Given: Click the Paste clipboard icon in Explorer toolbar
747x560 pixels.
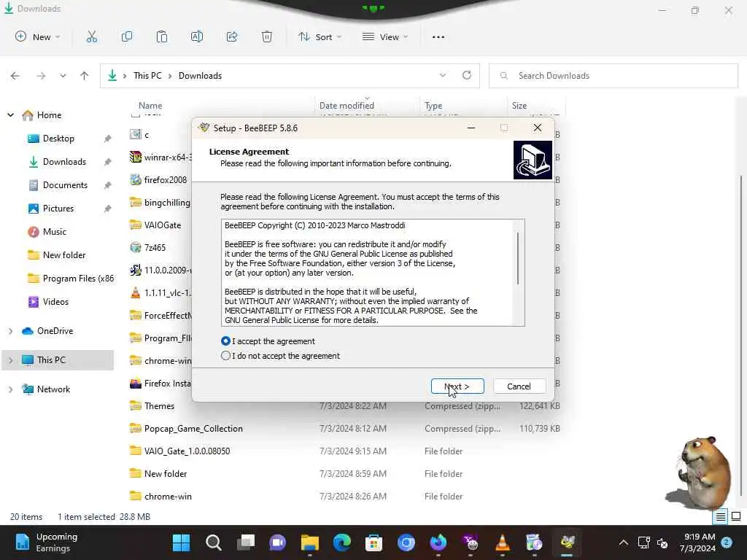Looking at the screenshot, I should point(161,36).
